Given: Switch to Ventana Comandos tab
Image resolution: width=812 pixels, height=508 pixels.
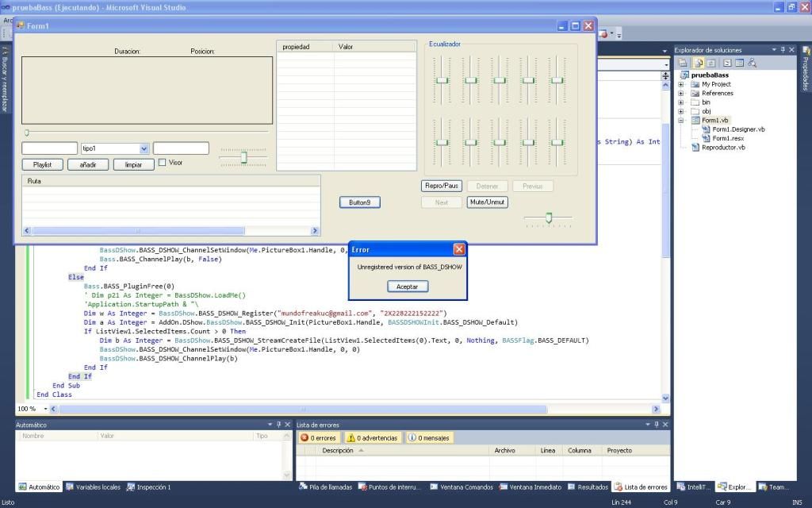Looking at the screenshot, I should (x=462, y=487).
